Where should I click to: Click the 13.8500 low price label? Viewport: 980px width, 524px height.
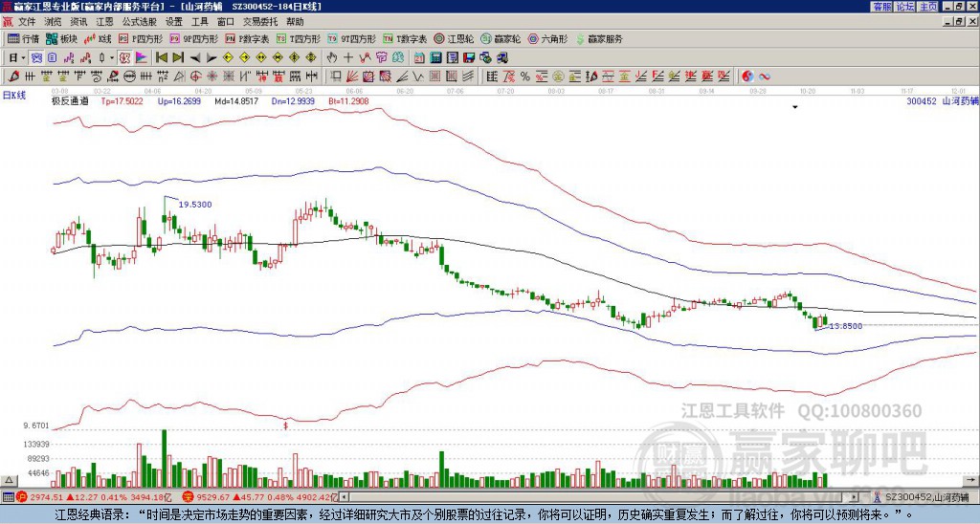click(x=846, y=326)
